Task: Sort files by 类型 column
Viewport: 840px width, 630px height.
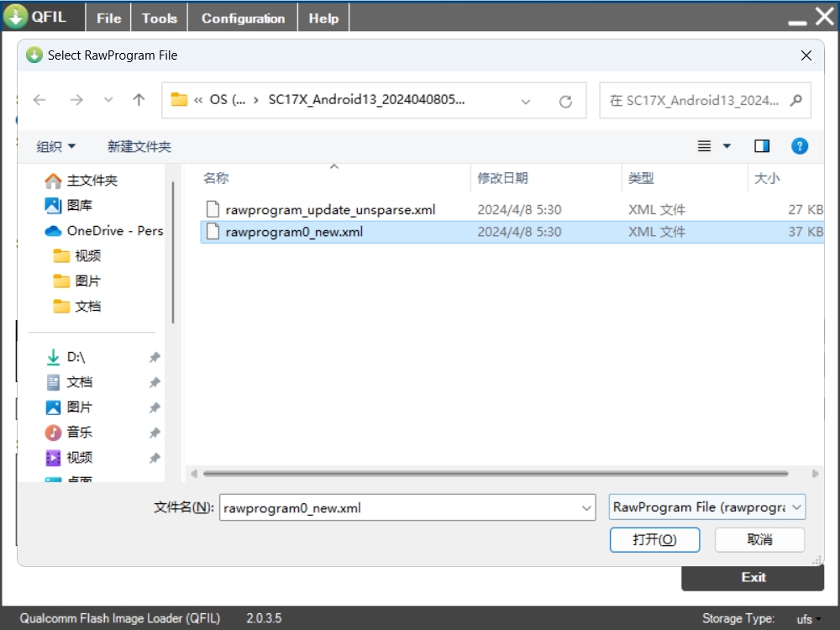Action: [x=641, y=178]
